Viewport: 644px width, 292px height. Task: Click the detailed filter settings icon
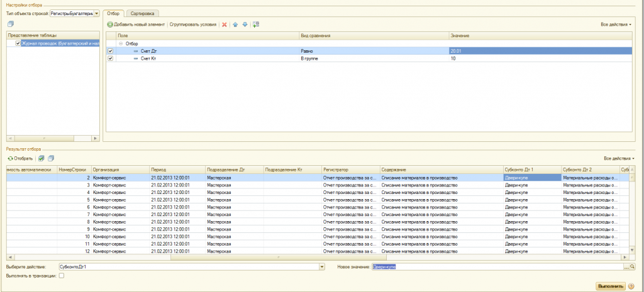click(256, 24)
